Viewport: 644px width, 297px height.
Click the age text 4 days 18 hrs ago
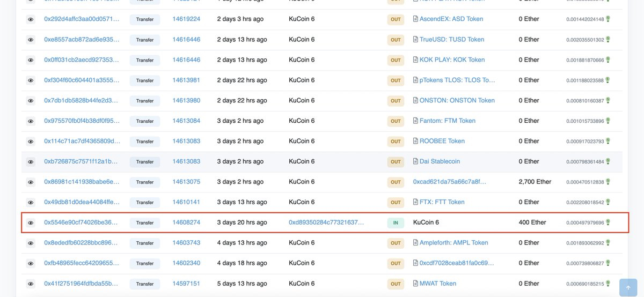242,263
